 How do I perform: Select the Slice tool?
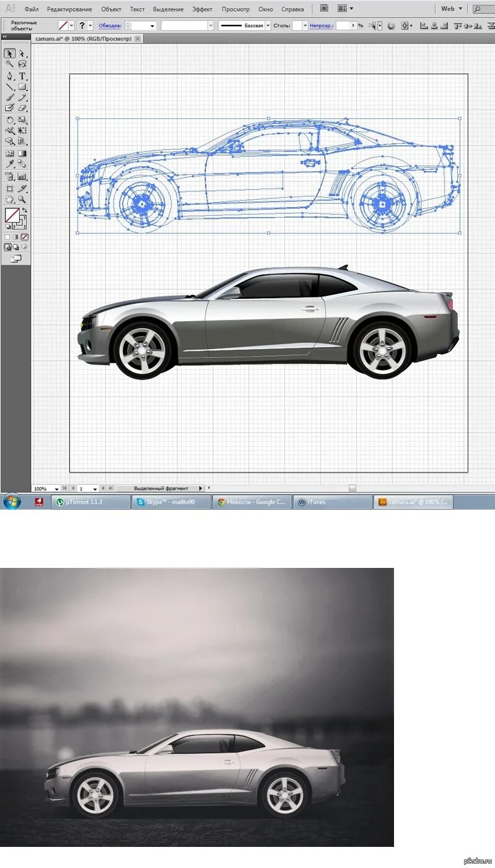tap(22, 188)
